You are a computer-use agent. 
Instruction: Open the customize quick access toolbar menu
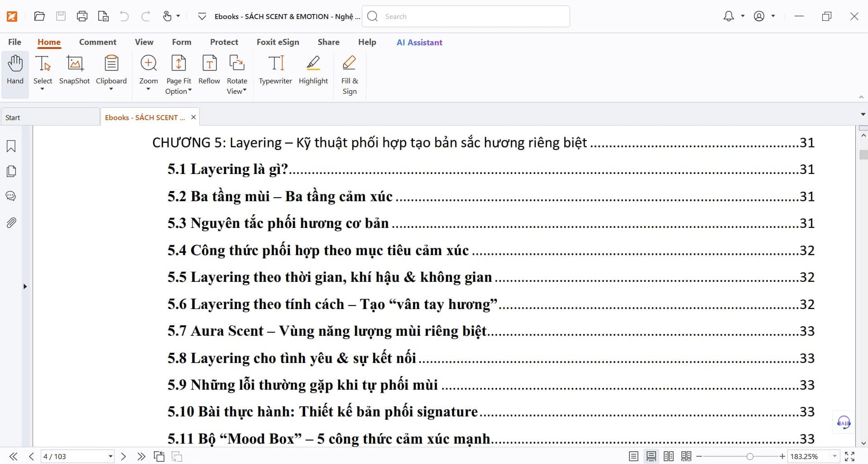pyautogui.click(x=202, y=16)
